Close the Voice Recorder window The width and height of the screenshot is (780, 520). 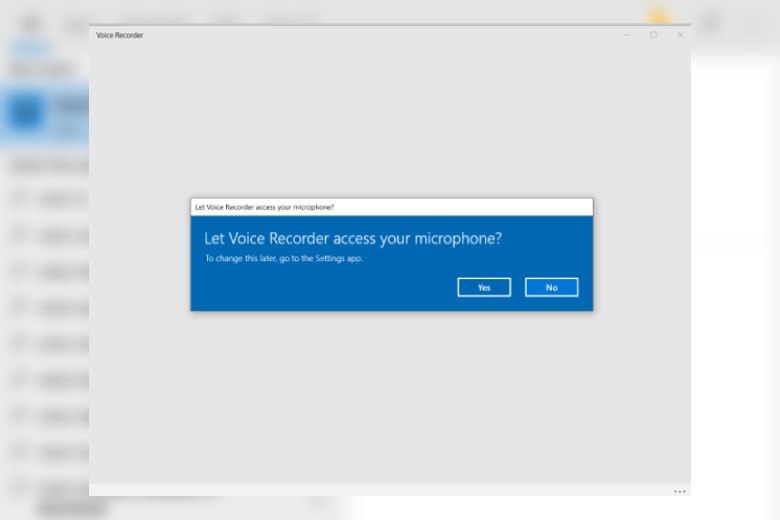click(x=680, y=35)
